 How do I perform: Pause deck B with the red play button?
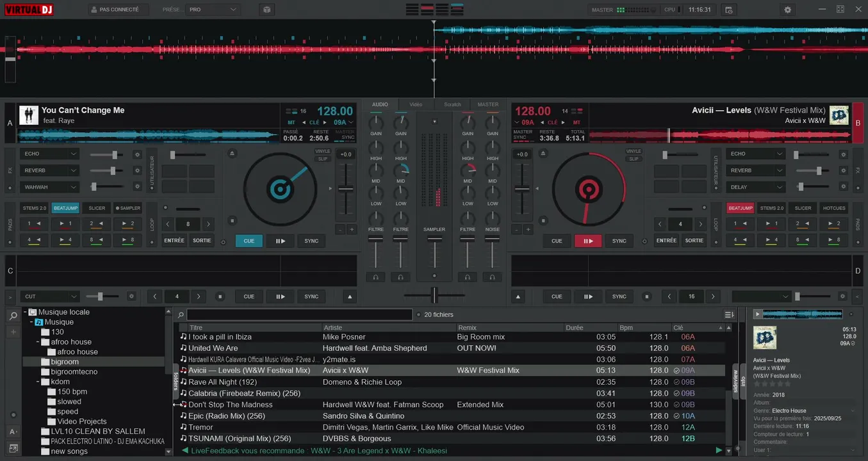pyautogui.click(x=588, y=241)
